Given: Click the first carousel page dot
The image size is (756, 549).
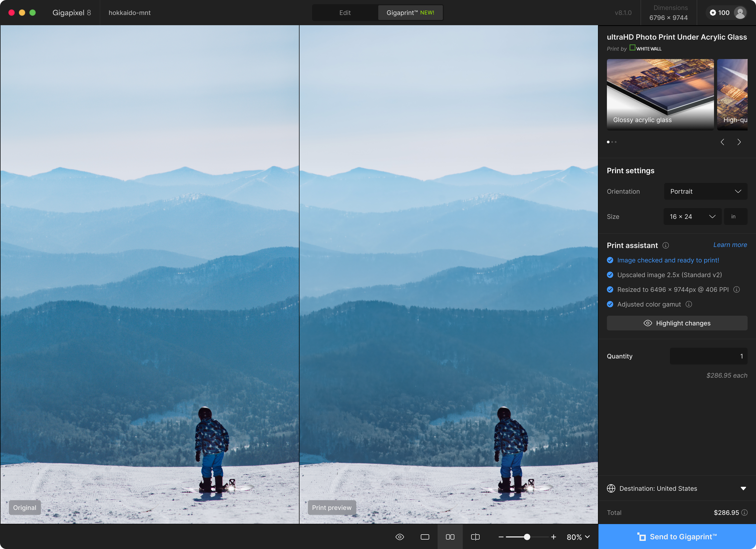Looking at the screenshot, I should pos(608,142).
